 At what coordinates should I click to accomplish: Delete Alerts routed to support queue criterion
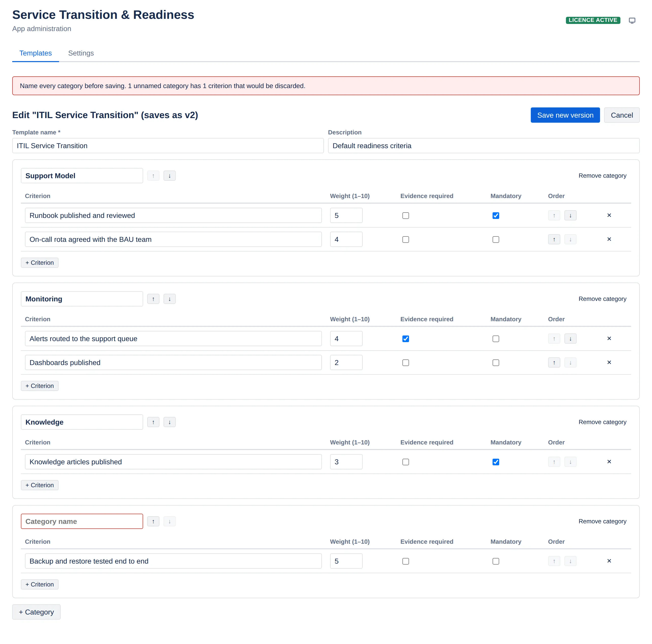coord(609,338)
